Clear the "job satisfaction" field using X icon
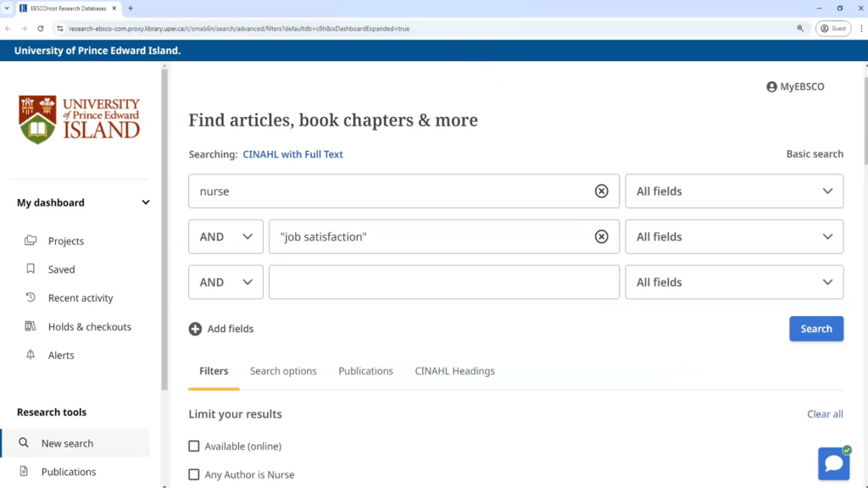The image size is (868, 488). (x=601, y=237)
